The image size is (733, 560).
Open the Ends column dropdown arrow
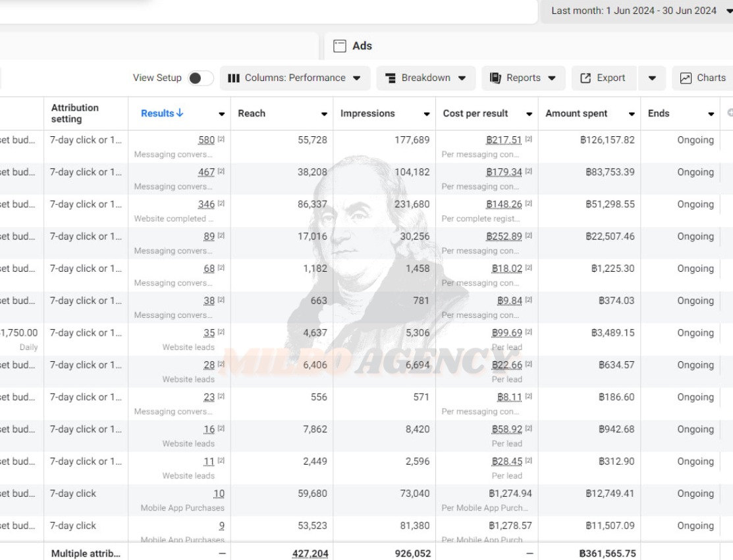[x=711, y=114]
